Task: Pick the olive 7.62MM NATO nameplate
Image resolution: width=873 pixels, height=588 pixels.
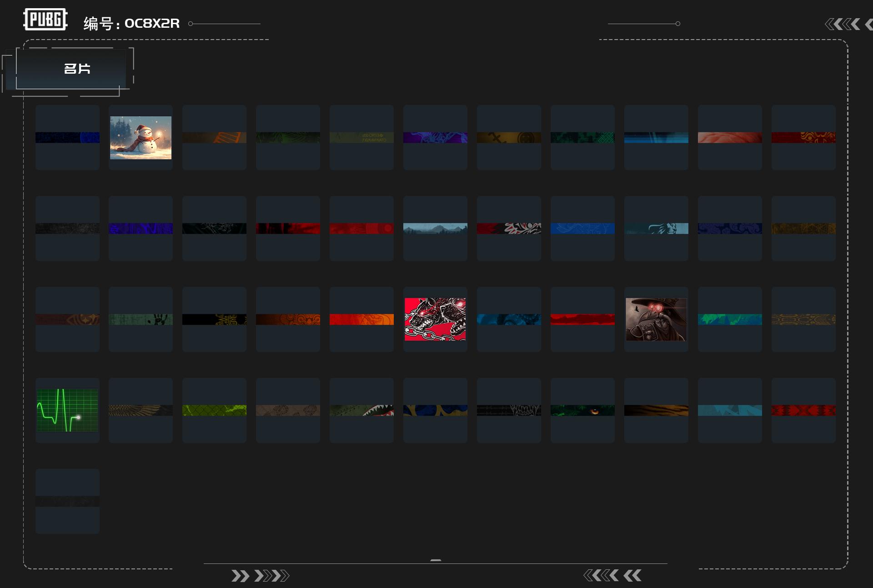Action: tap(361, 137)
